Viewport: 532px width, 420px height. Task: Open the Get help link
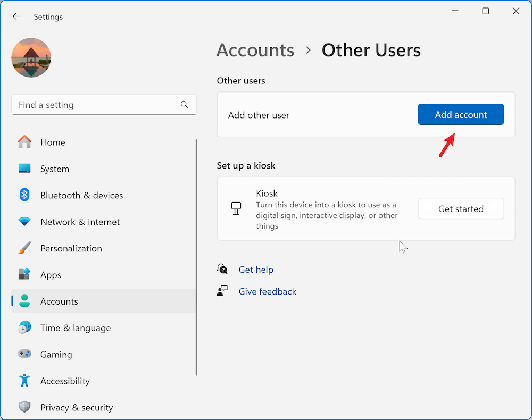click(256, 270)
